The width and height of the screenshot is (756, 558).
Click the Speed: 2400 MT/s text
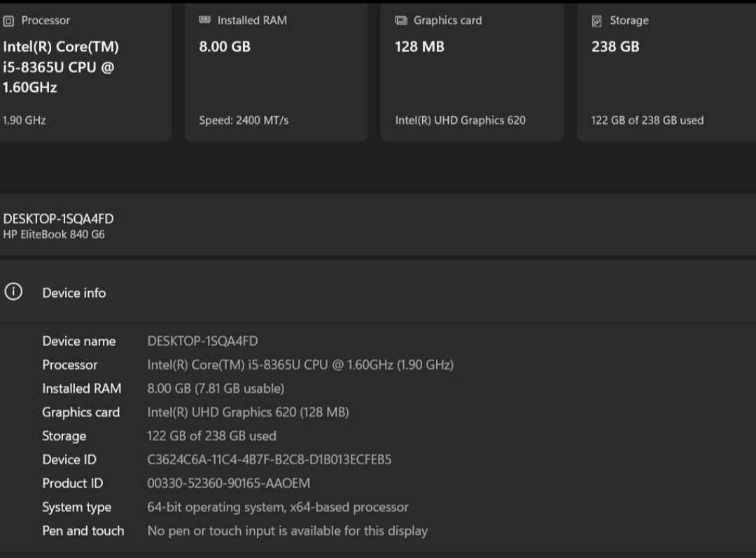(x=244, y=120)
